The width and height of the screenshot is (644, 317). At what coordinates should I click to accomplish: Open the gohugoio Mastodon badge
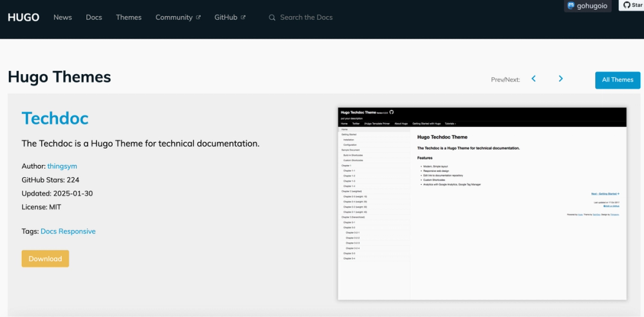[588, 6]
